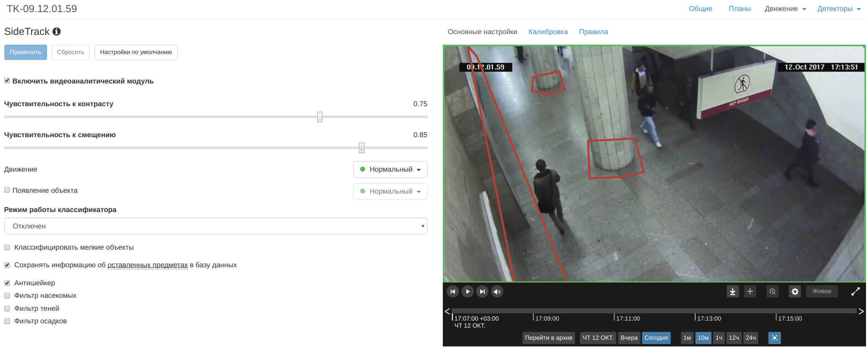Play the video feed
The width and height of the screenshot is (868, 348).
pyautogui.click(x=468, y=292)
